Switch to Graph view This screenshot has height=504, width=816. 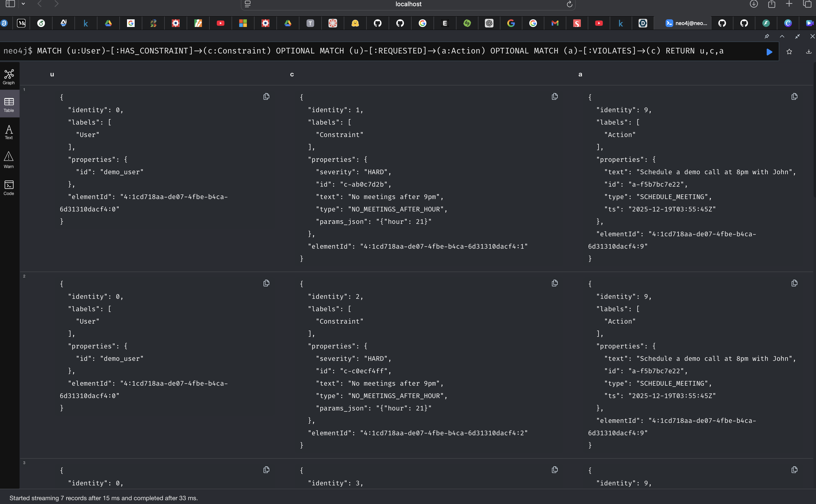[x=9, y=77]
